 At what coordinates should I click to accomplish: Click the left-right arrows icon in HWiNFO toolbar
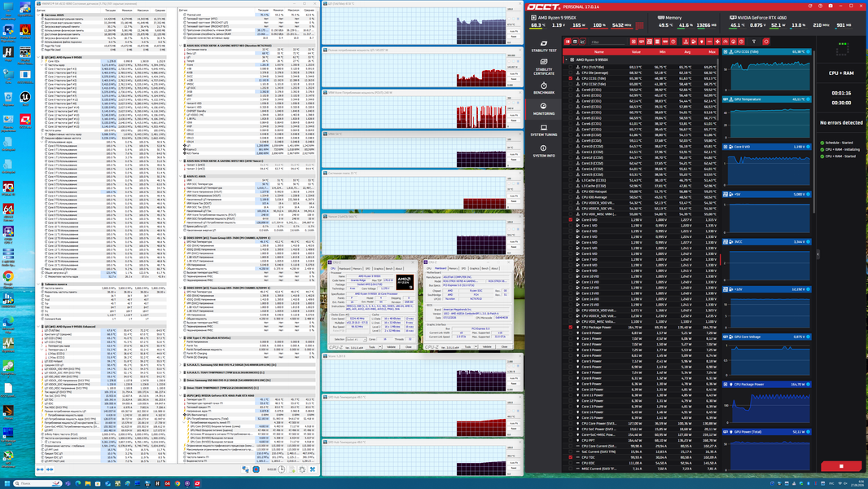(40, 469)
